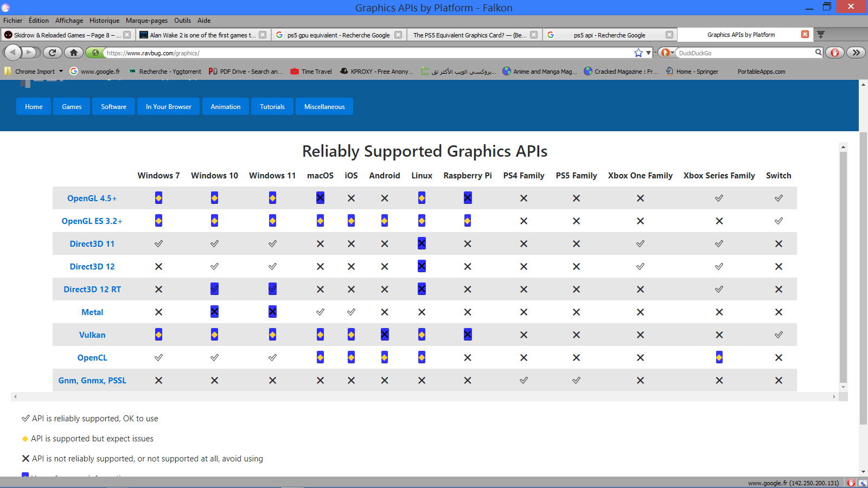Open the Tutorials navigation button
This screenshot has width=868, height=488.
272,107
